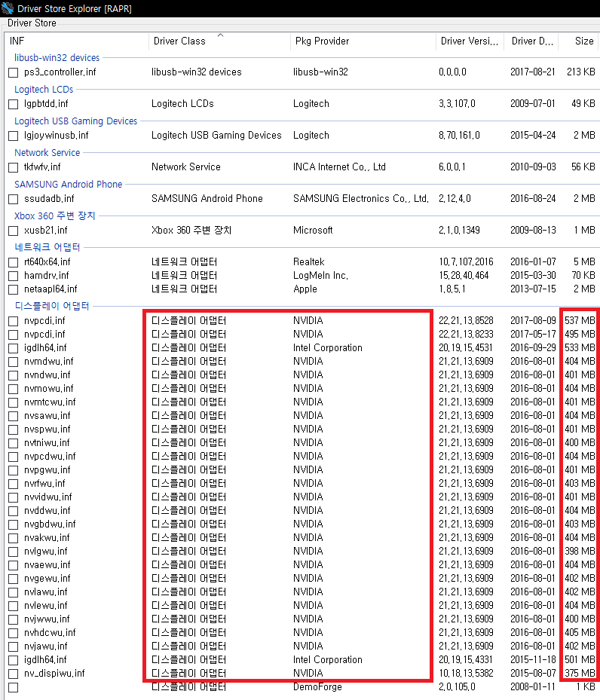Image resolution: width=600 pixels, height=700 pixels.
Task: Select the nvmdwu.inf file name
Action: 49,362
